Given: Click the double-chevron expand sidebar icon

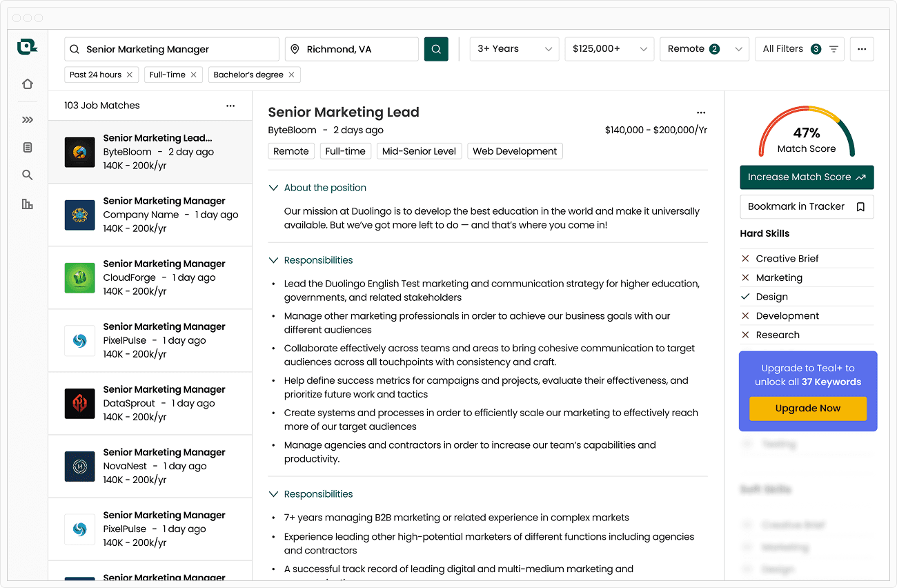Looking at the screenshot, I should tap(28, 119).
